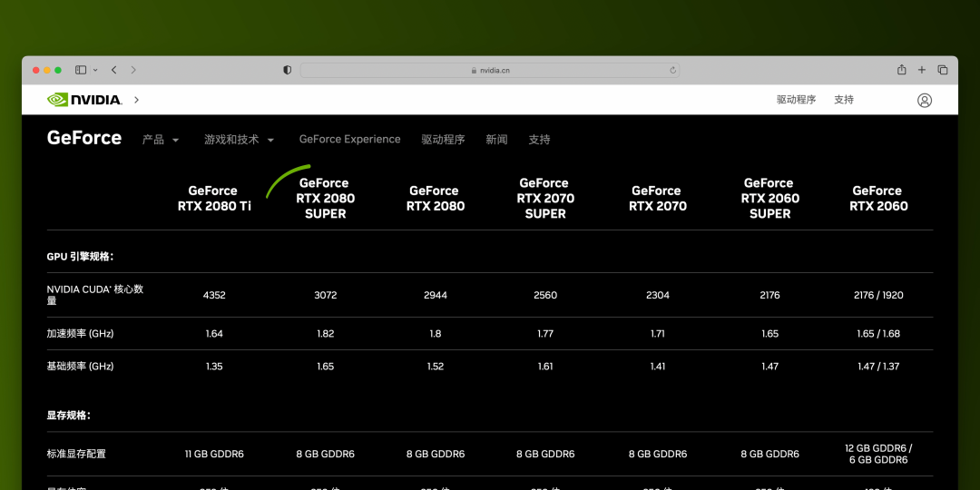Viewport: 980px width, 490px height.
Task: Click the 1.71 boost clock value
Action: click(658, 334)
